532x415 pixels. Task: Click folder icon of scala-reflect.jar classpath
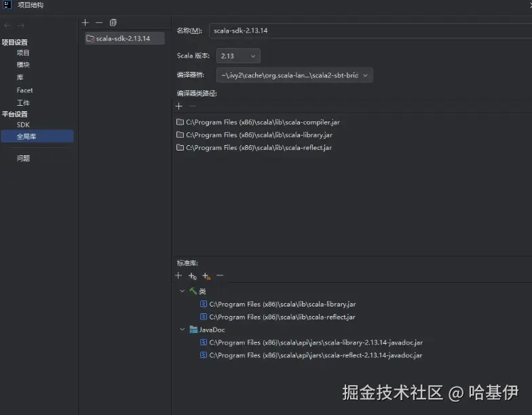tap(180, 148)
